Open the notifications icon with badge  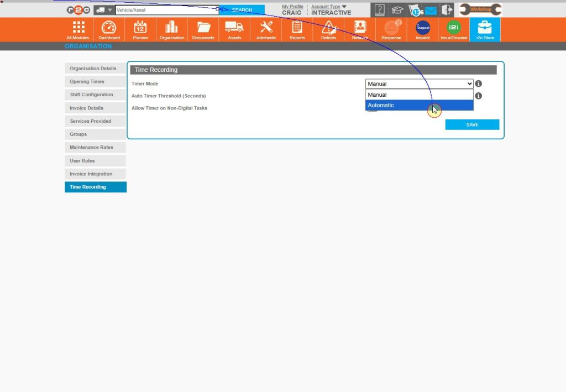pyautogui.click(x=415, y=11)
